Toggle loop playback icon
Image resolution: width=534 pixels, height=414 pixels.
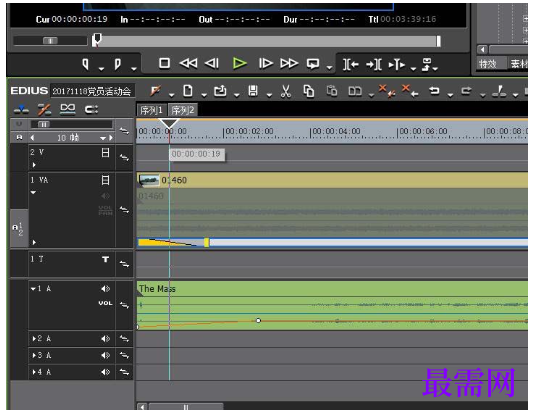[313, 64]
